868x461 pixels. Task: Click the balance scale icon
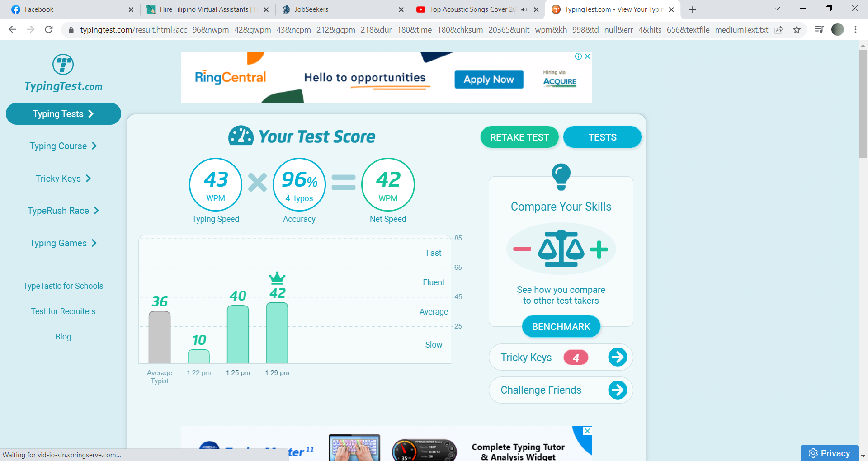(x=561, y=248)
